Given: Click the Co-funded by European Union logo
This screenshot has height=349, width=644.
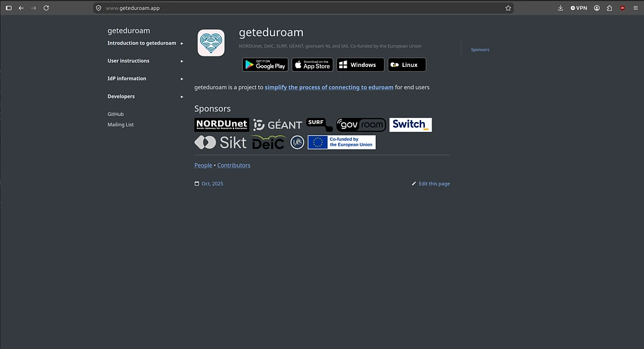Looking at the screenshot, I should (342, 142).
